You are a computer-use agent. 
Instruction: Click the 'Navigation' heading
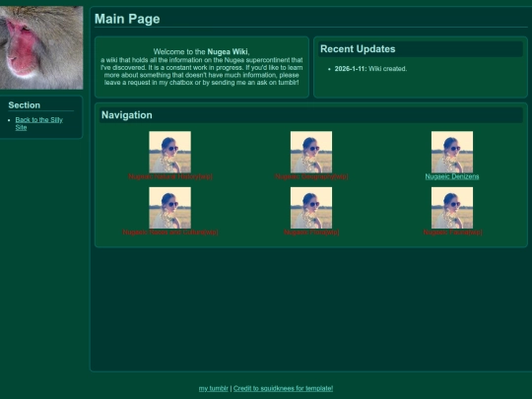126,115
